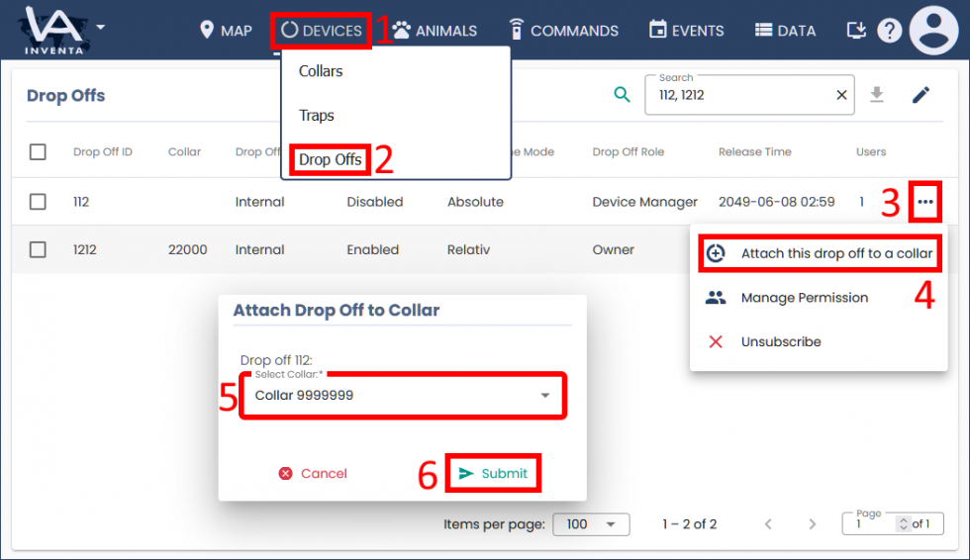Check the box for drop off 1212
970x560 pixels.
pos(38,250)
